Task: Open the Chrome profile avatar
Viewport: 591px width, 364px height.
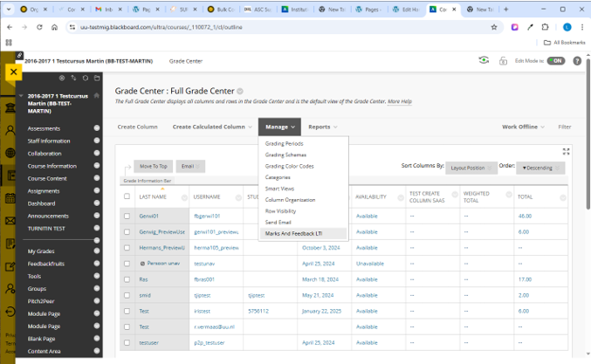Action: [567, 27]
